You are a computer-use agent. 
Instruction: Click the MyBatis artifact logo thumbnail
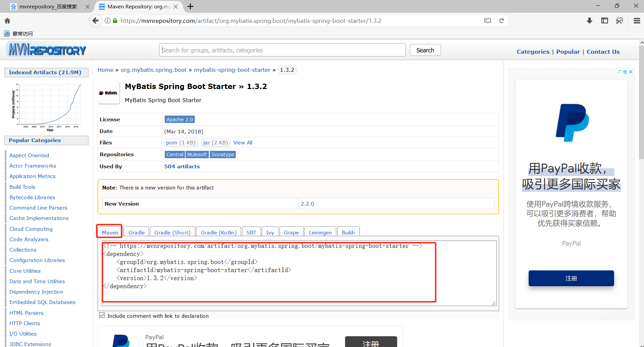[x=109, y=93]
